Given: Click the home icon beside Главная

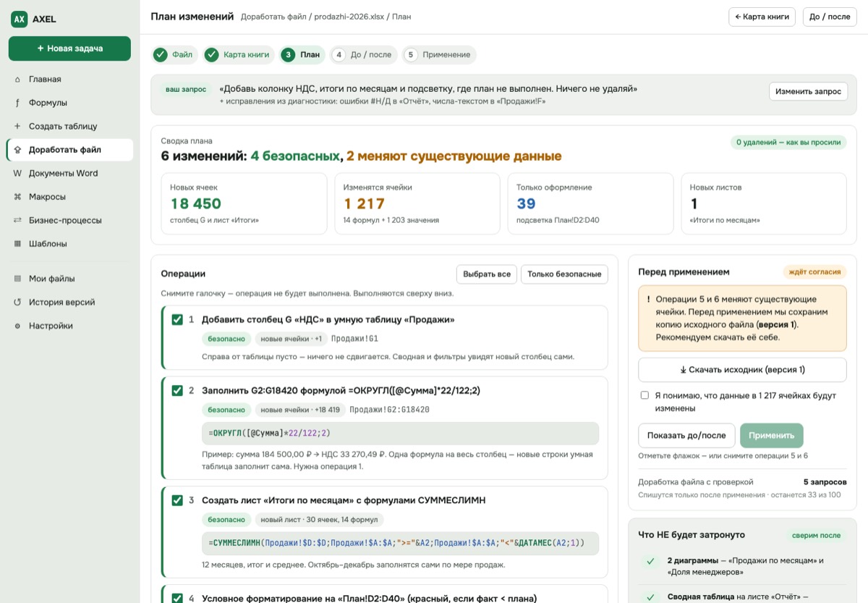Looking at the screenshot, I should [x=17, y=80].
